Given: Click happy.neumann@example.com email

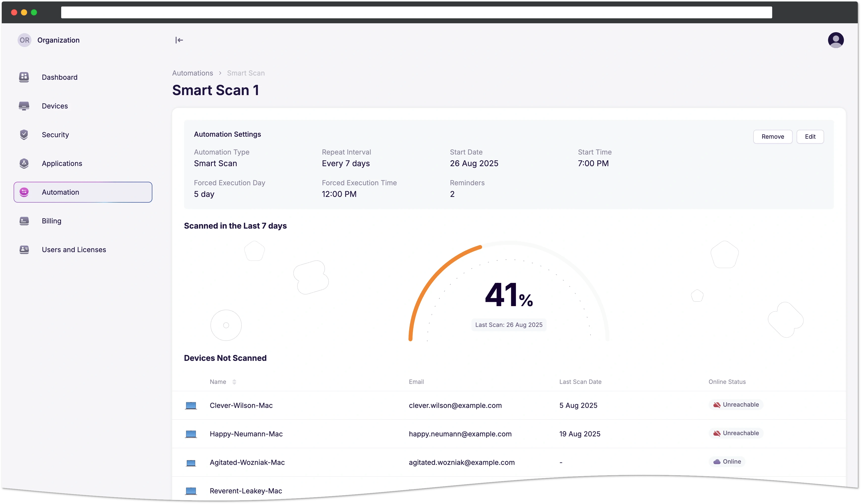Looking at the screenshot, I should (460, 434).
